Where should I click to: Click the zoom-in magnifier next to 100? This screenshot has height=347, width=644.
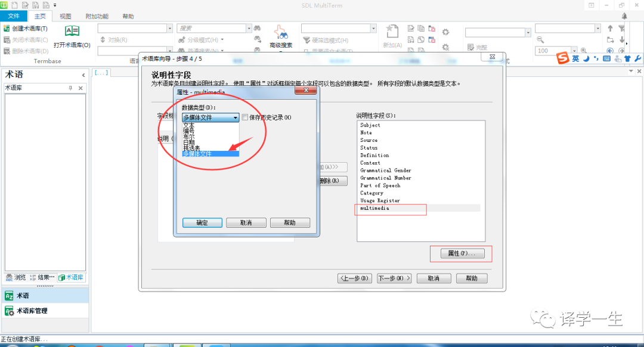(583, 51)
